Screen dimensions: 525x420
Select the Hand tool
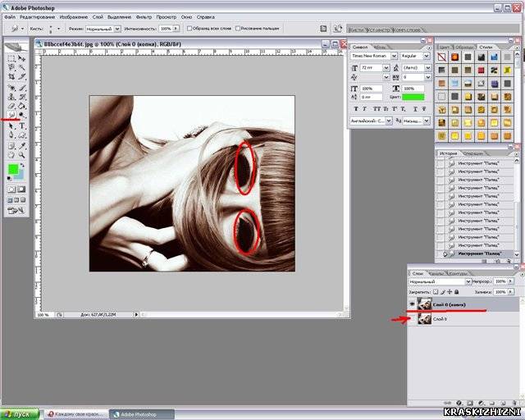(x=11, y=155)
